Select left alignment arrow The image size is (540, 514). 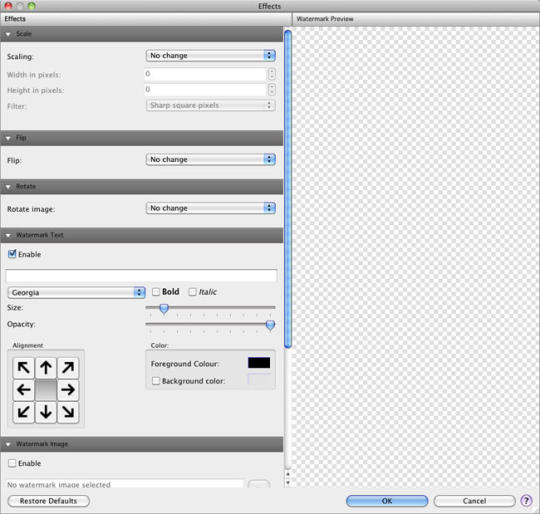pyautogui.click(x=23, y=390)
